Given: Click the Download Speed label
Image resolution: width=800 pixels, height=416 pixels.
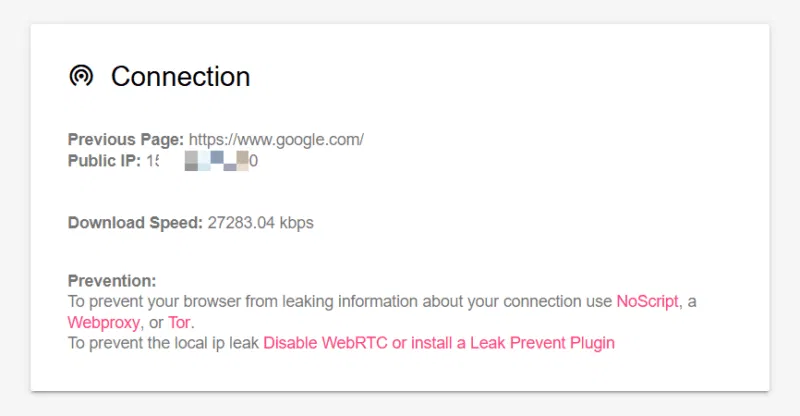Looking at the screenshot, I should [x=135, y=223].
